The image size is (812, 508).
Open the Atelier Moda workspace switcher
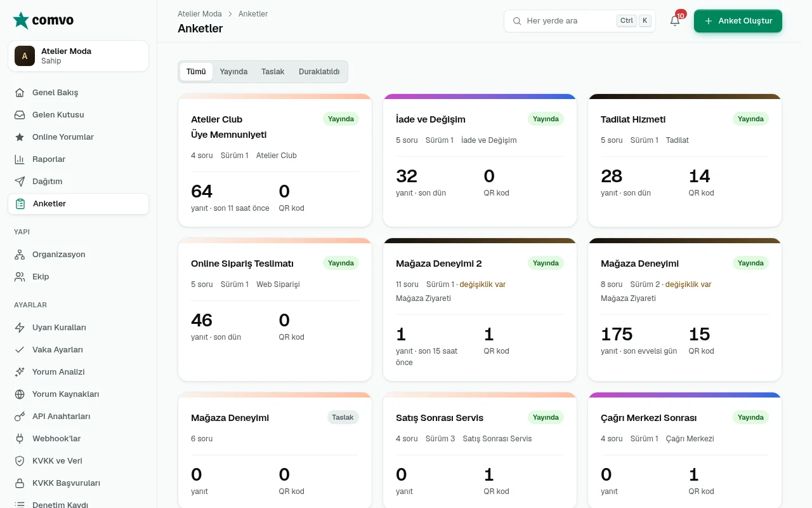[78, 56]
